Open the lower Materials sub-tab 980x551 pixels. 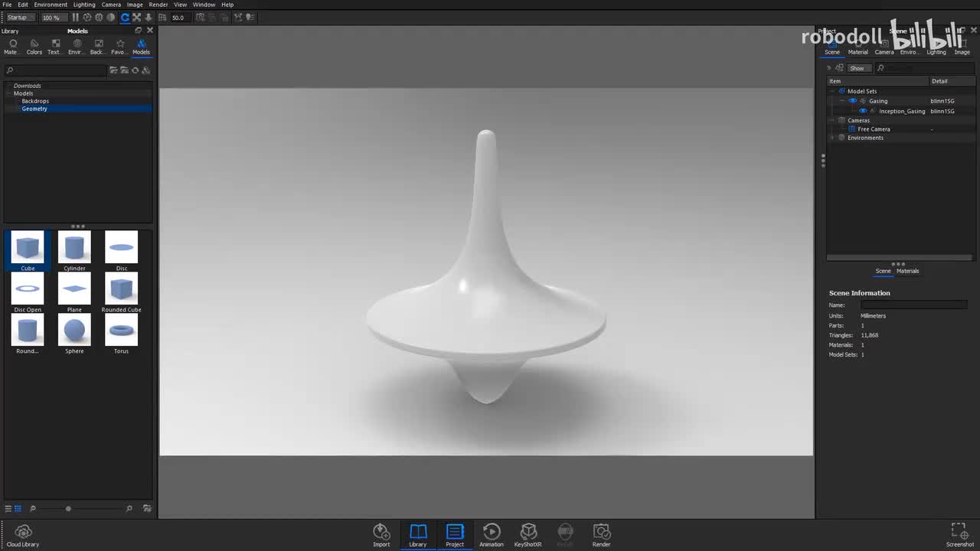point(908,271)
